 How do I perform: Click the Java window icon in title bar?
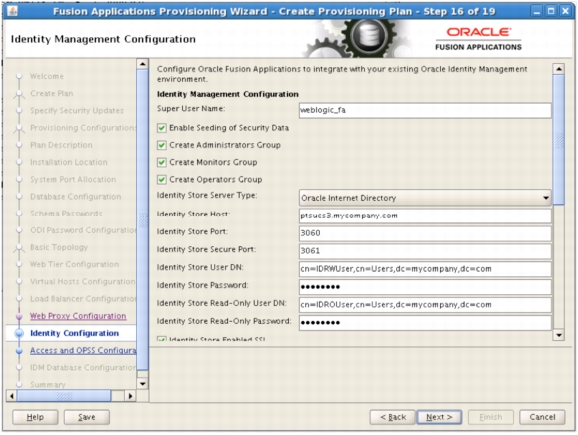click(x=12, y=11)
